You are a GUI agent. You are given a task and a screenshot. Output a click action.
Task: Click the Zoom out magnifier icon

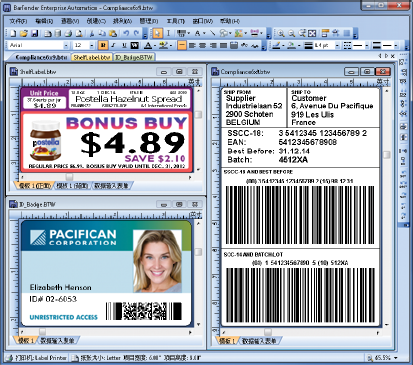(291, 33)
